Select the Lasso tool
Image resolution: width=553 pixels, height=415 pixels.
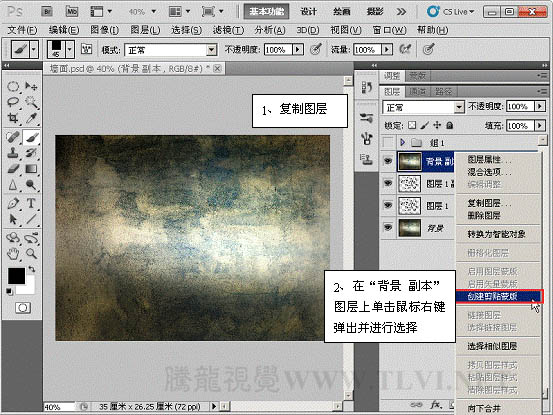point(13,102)
